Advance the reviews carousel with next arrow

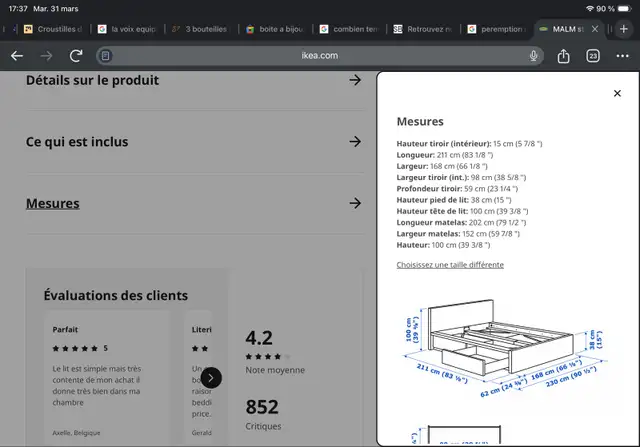[211, 378]
